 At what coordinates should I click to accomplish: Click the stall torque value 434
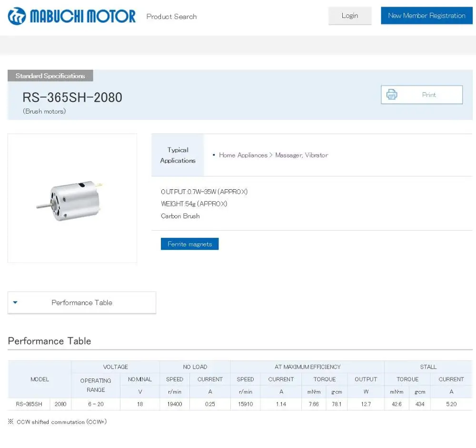click(x=420, y=404)
